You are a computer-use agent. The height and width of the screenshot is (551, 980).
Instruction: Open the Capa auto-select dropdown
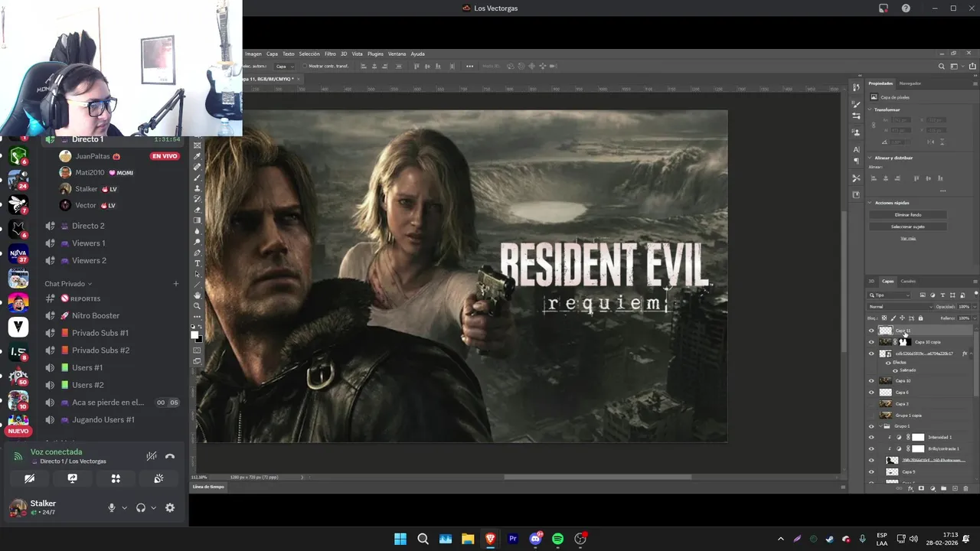[284, 67]
